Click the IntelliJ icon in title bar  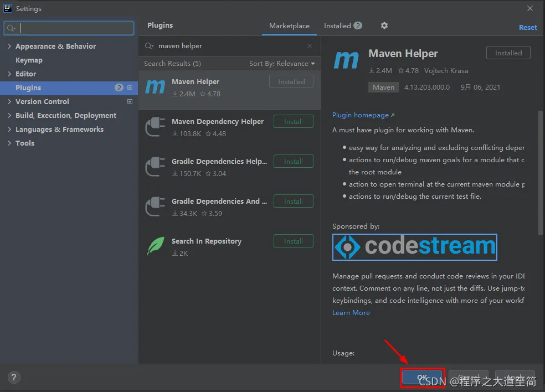(7, 8)
